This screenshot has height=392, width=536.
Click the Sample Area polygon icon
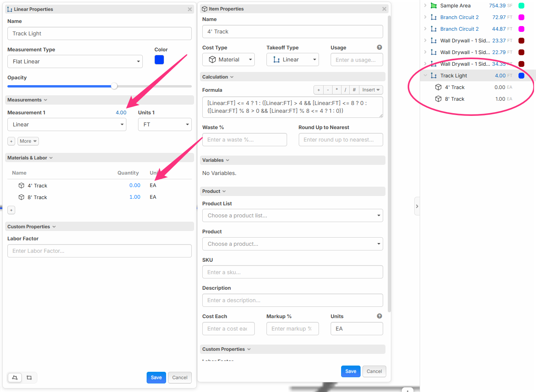434,5
